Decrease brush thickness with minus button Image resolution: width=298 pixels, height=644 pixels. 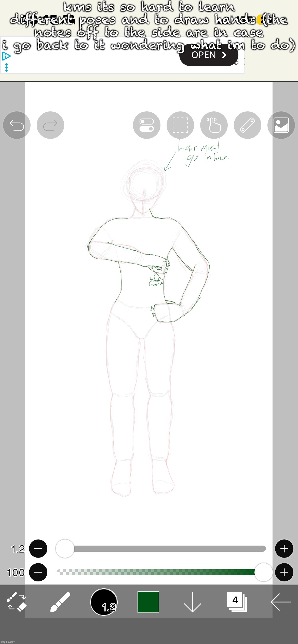coord(38,549)
